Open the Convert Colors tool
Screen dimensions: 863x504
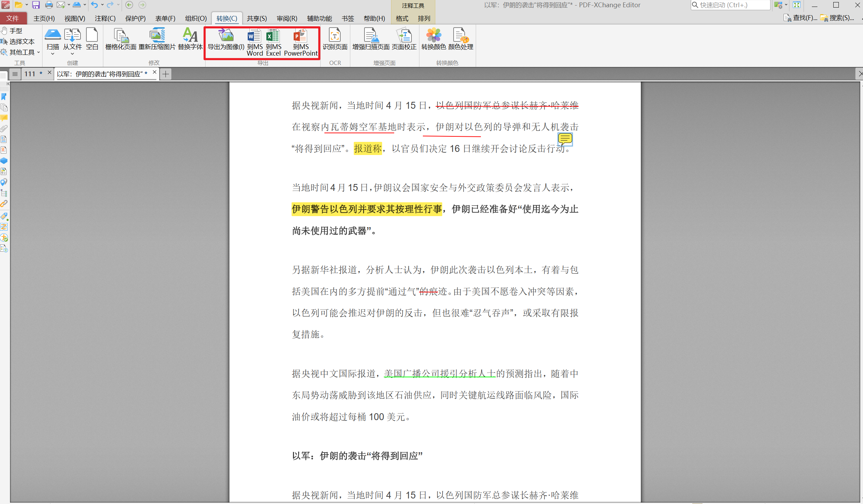click(434, 39)
